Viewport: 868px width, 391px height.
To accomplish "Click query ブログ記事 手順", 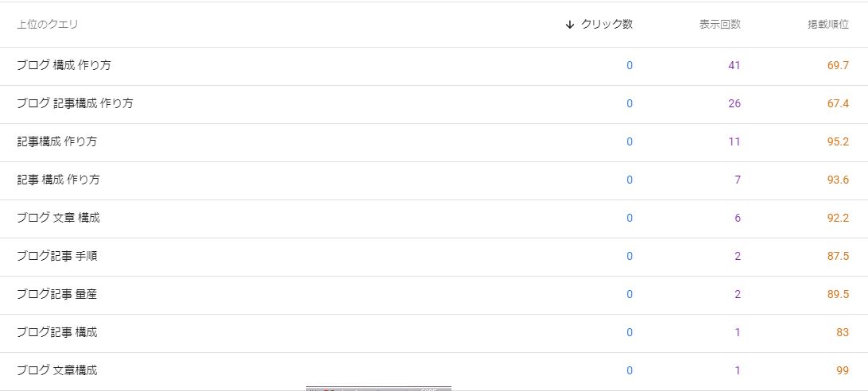I will [56, 256].
